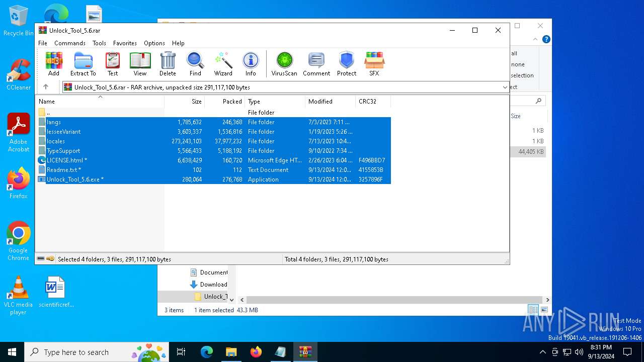Switch Explorer to details view icon
The image size is (644, 362).
point(533,310)
